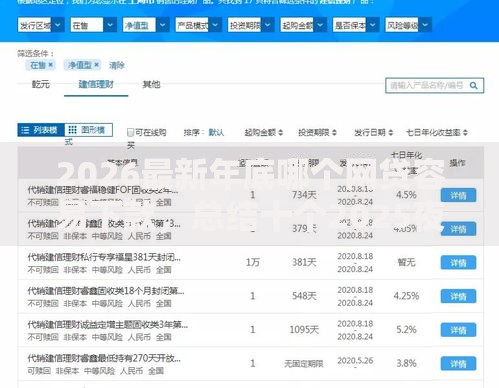Sort by 七日年化收益率 using its sort arrows
Image resolution: width=499 pixels, height=388 pixels.
(x=465, y=132)
